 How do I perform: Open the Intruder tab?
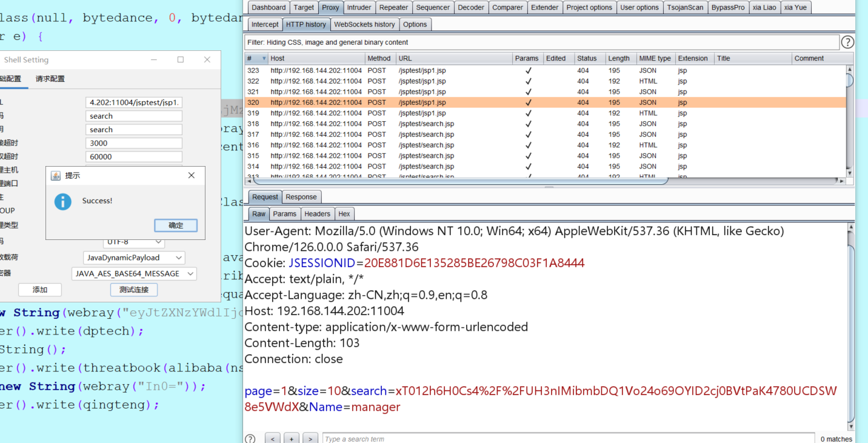click(x=359, y=7)
